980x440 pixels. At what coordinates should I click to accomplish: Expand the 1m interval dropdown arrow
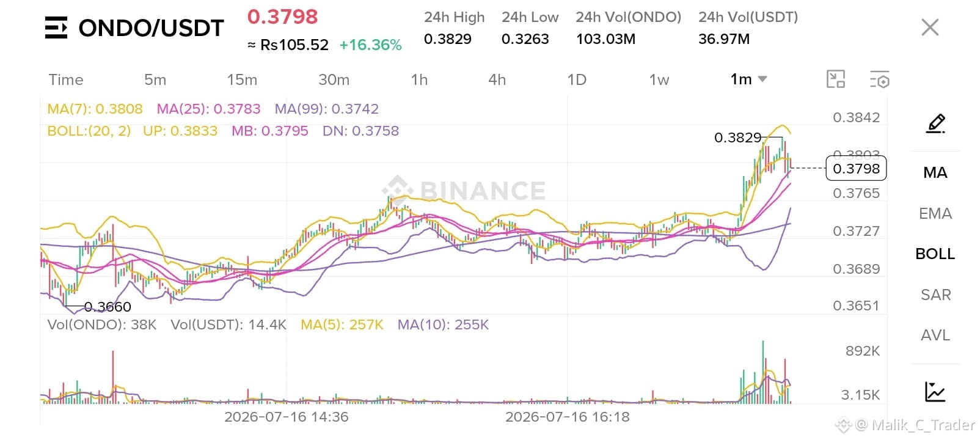coord(762,79)
